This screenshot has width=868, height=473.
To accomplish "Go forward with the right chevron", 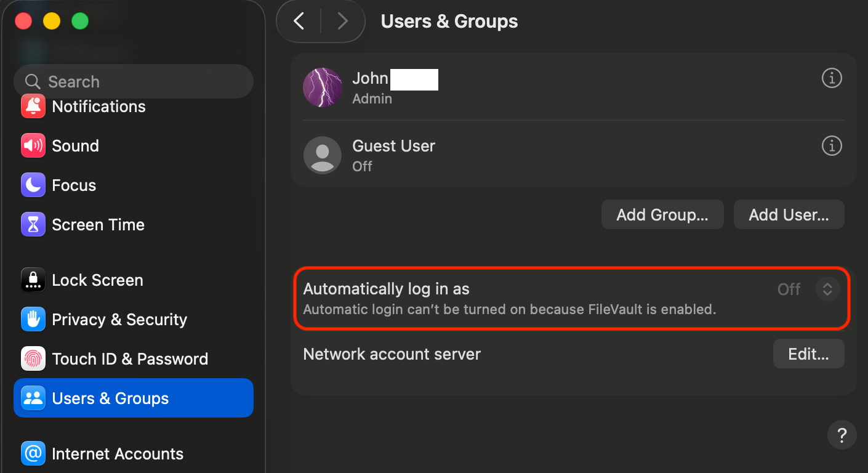I will (x=343, y=22).
